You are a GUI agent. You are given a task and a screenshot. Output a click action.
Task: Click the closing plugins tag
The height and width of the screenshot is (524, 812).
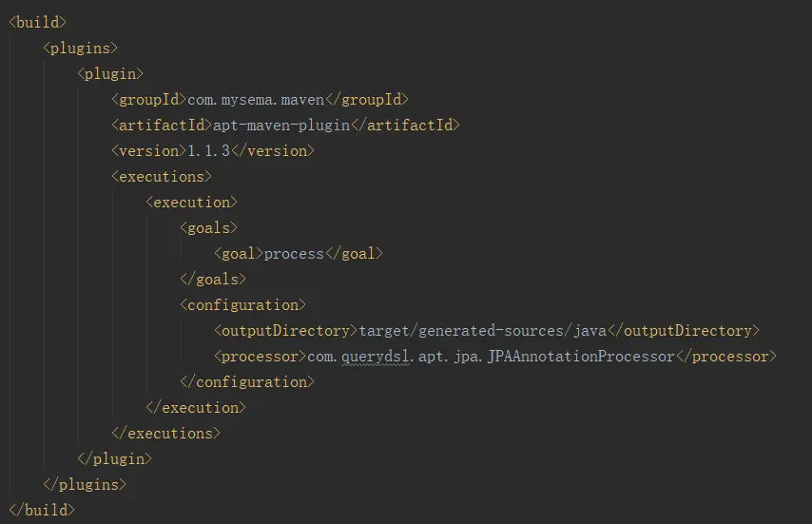85,484
